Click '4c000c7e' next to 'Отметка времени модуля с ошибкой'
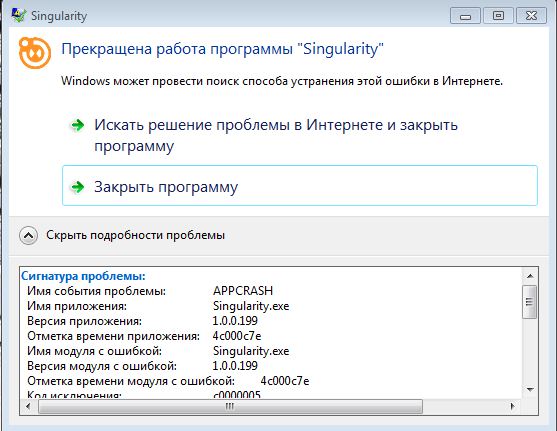This screenshot has height=431, width=557. tap(285, 381)
